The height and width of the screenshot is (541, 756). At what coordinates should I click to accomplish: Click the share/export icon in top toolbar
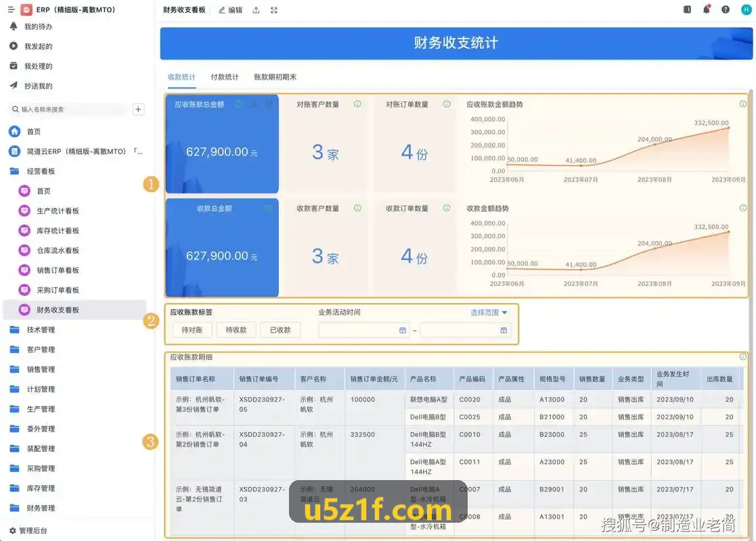coord(256,10)
